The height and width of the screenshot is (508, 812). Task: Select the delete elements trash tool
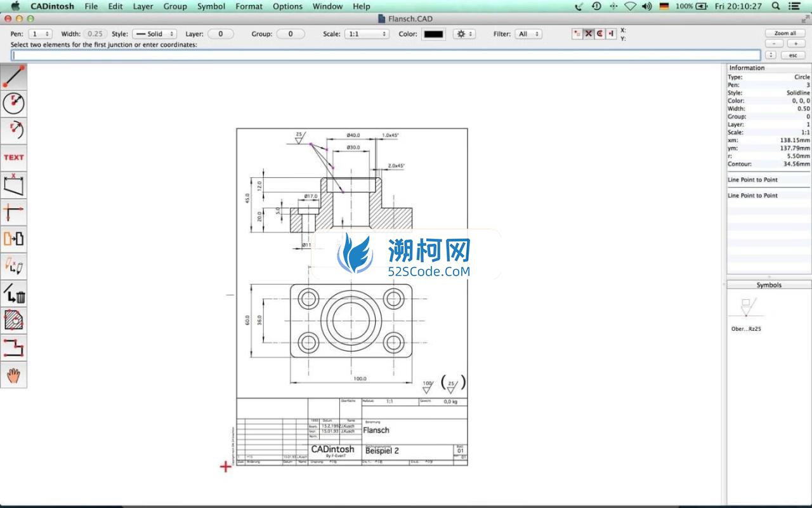tap(13, 293)
